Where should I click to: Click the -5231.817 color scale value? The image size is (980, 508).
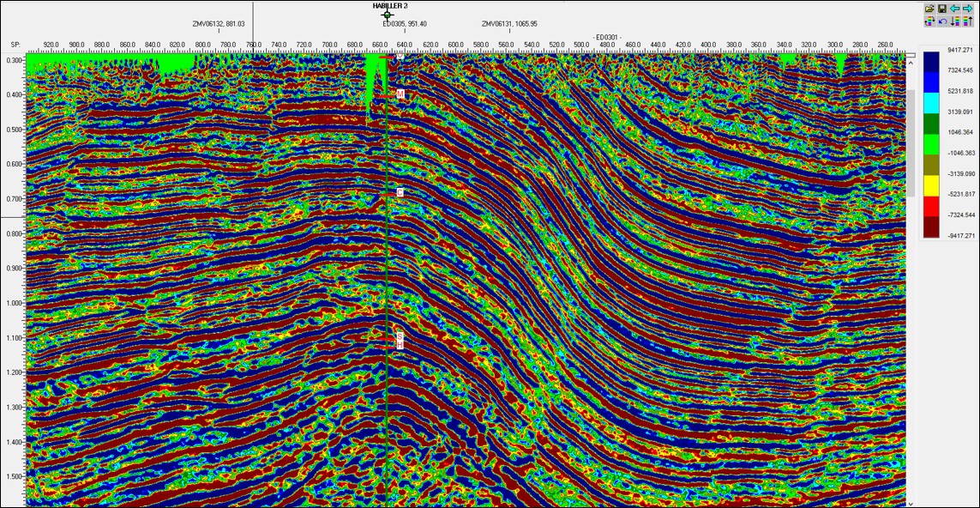tap(961, 195)
